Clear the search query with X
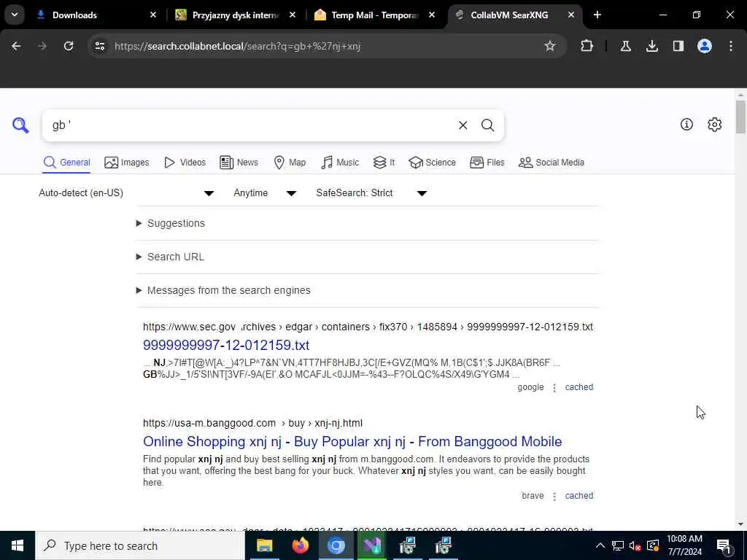The image size is (747, 560). click(x=462, y=125)
